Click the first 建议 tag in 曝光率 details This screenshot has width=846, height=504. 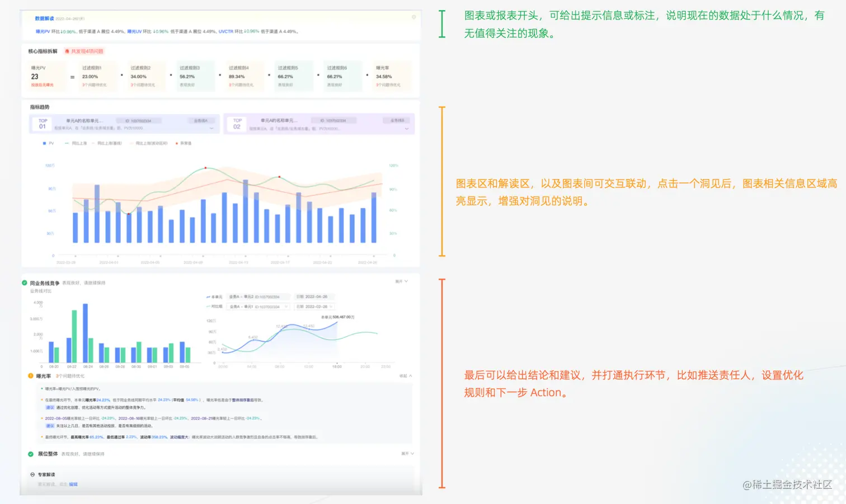click(x=50, y=408)
